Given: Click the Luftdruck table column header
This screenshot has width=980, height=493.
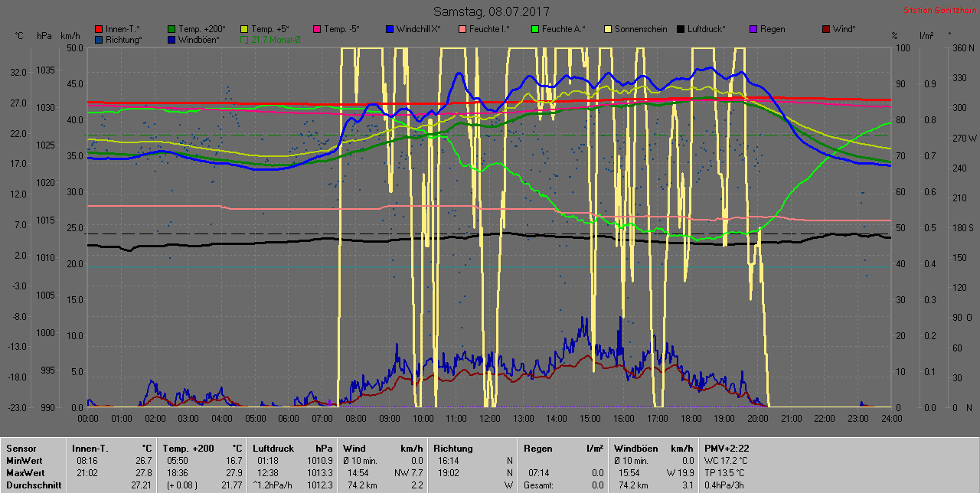Looking at the screenshot, I should [275, 449].
